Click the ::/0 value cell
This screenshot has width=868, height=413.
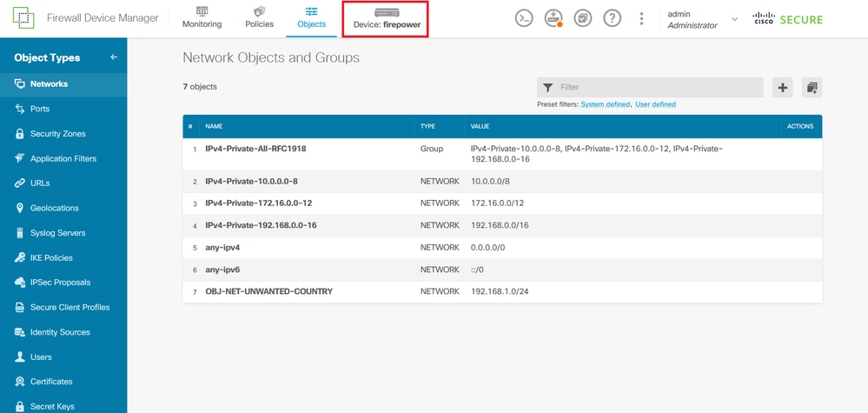point(478,270)
